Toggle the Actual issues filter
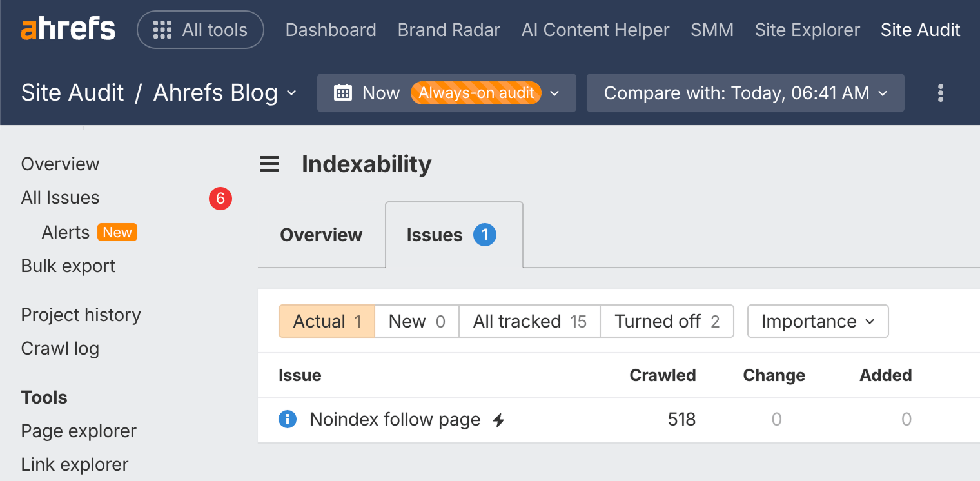Viewport: 980px width, 481px height. (x=326, y=320)
